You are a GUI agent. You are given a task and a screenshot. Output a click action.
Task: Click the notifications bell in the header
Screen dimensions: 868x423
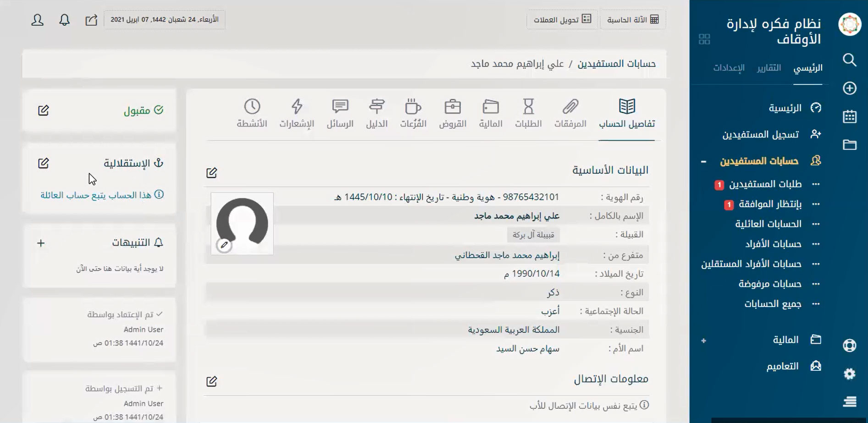point(65,20)
